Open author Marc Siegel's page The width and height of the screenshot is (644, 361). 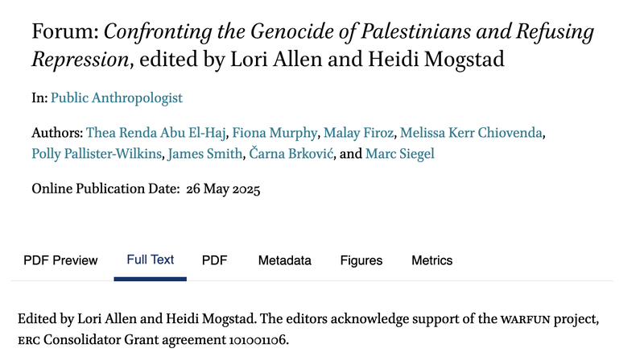pos(399,154)
